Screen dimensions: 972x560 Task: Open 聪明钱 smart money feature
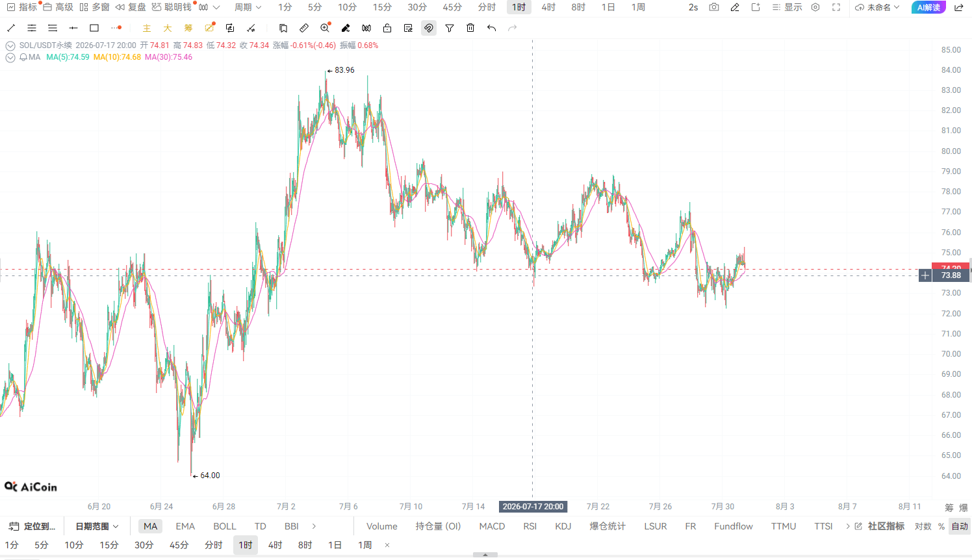point(172,7)
